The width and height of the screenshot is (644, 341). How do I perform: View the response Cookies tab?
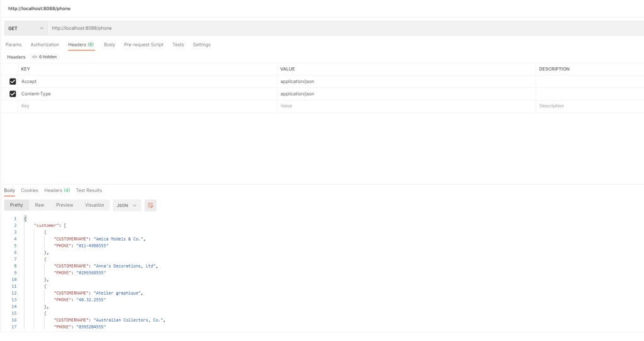(30, 190)
